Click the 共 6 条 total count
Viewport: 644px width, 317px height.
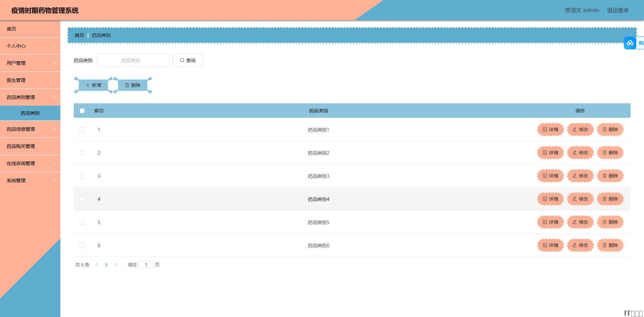pyautogui.click(x=83, y=265)
